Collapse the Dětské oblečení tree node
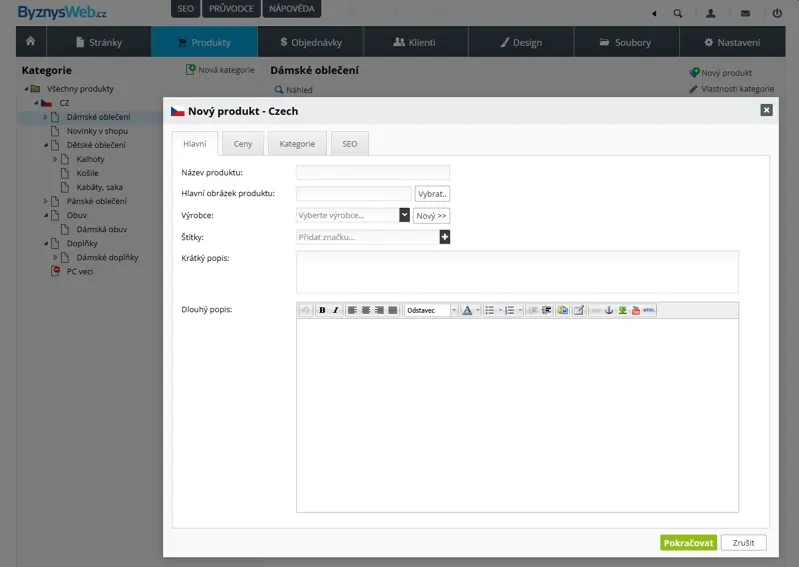This screenshot has height=567, width=799. pos(45,145)
